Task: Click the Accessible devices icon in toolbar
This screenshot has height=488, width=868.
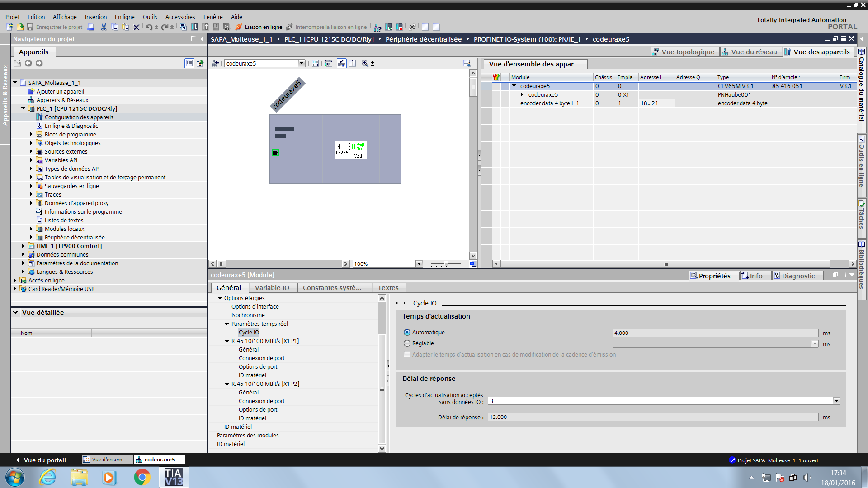Action: (377, 27)
